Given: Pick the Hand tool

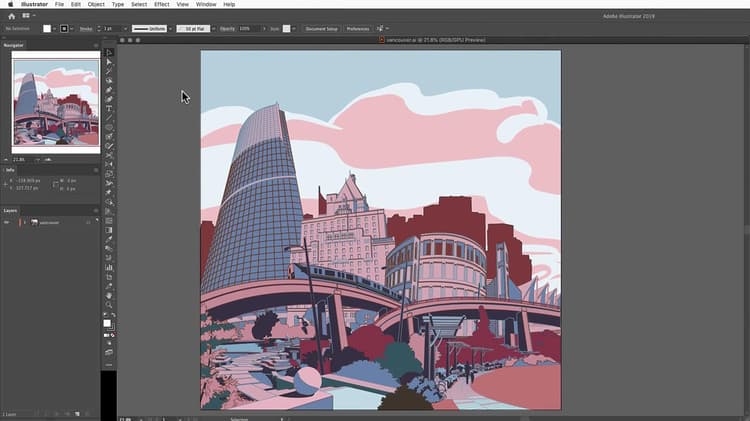Looking at the screenshot, I should point(109,296).
